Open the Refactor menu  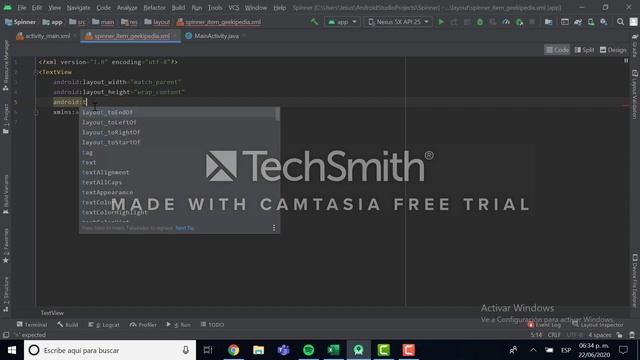[154, 7]
